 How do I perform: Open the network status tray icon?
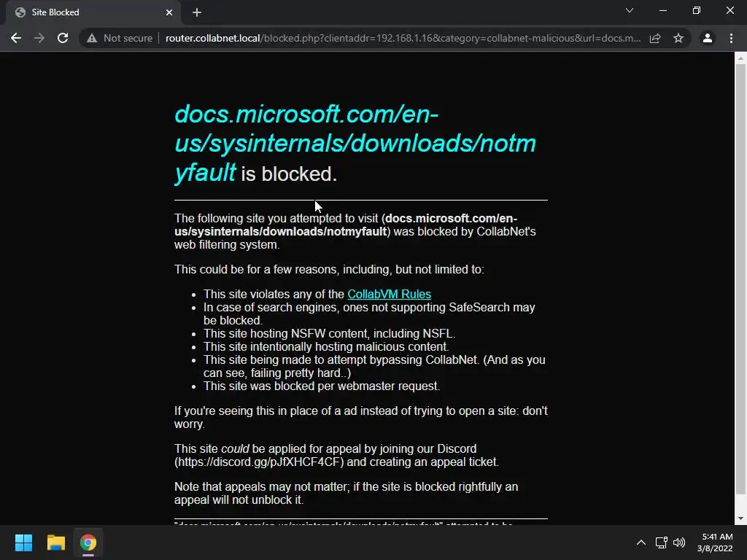coord(661,542)
